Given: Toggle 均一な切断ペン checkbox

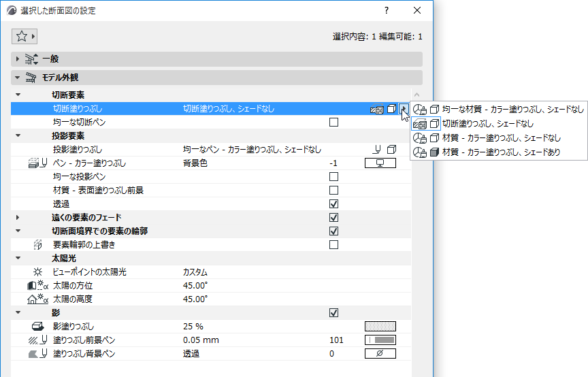Looking at the screenshot, I should coord(333,122).
